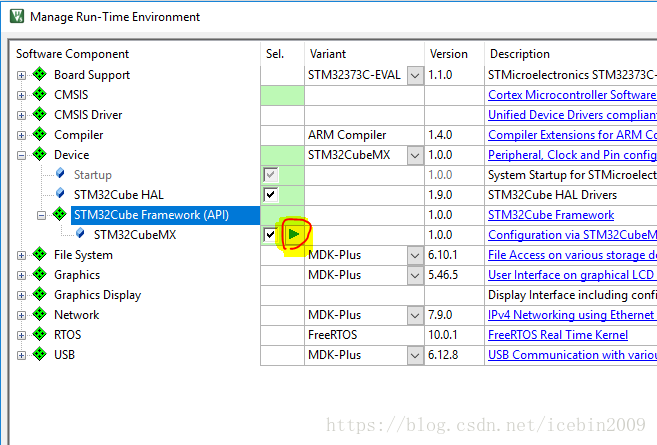The width and height of the screenshot is (657, 445).
Task: Click the RTOS green diamond icon
Action: (x=40, y=334)
